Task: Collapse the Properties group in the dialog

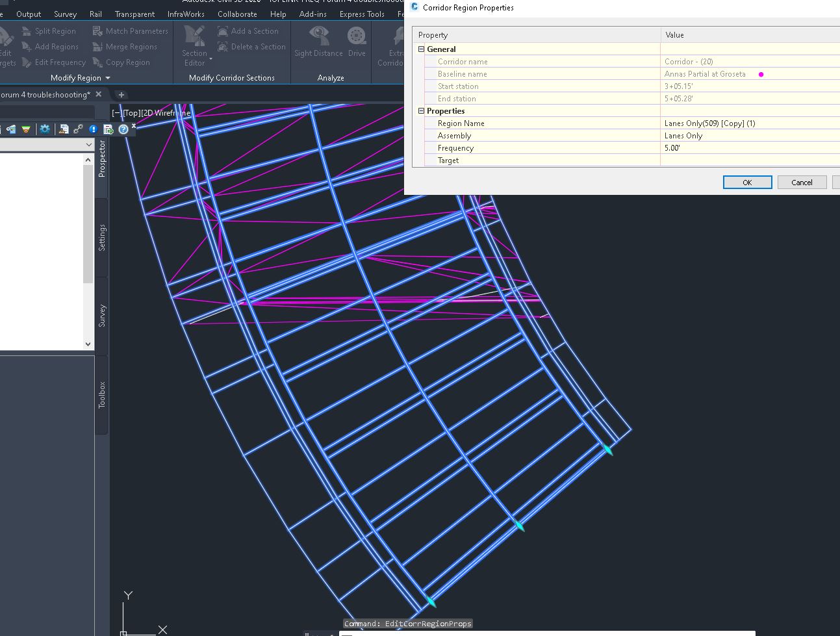Action: [x=421, y=110]
